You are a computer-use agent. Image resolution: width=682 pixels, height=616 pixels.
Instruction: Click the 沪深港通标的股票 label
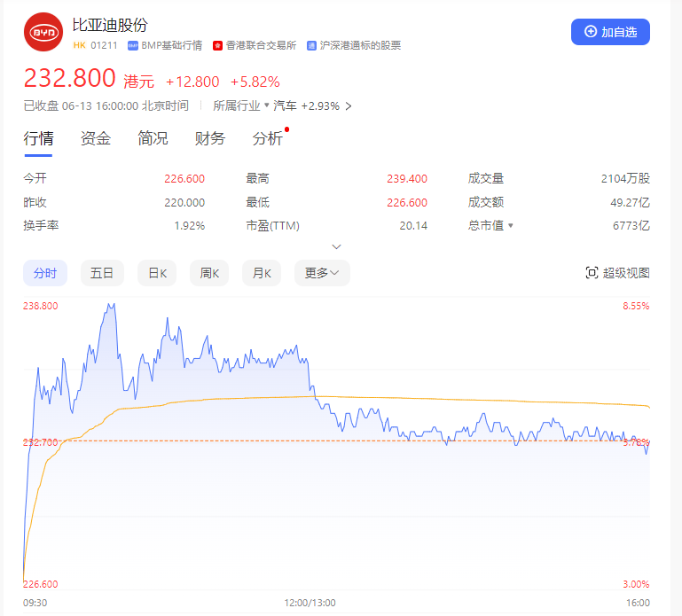(x=360, y=45)
